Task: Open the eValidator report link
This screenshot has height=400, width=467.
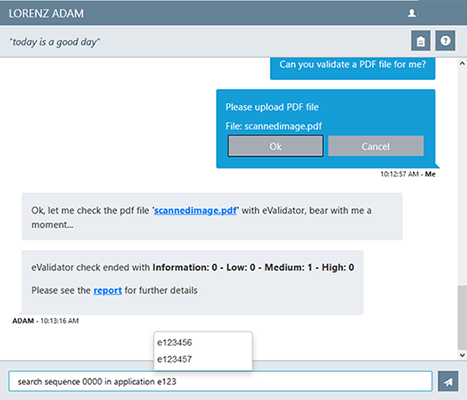Action: 107,290
